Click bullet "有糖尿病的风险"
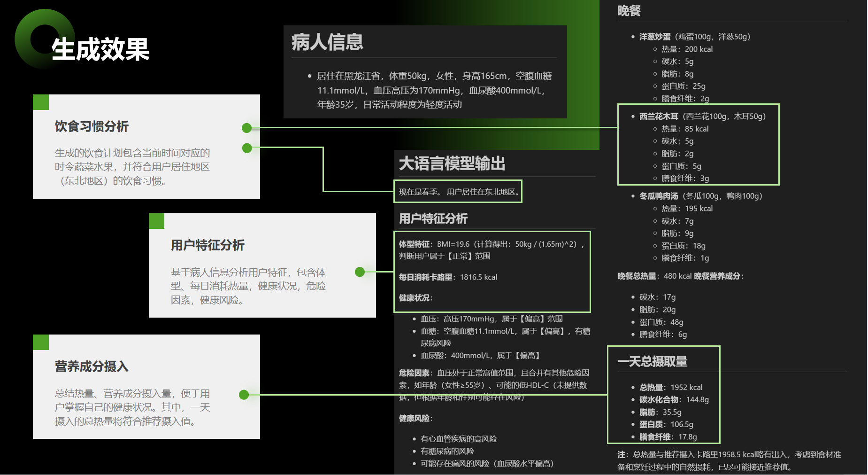This screenshot has height=475, width=868. click(x=447, y=451)
